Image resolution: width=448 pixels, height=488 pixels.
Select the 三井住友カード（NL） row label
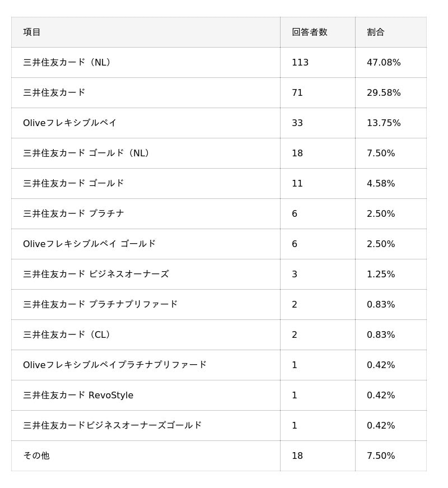67,62
